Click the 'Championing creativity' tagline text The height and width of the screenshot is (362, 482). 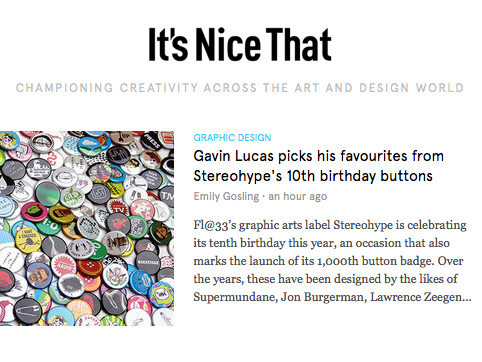point(240,88)
